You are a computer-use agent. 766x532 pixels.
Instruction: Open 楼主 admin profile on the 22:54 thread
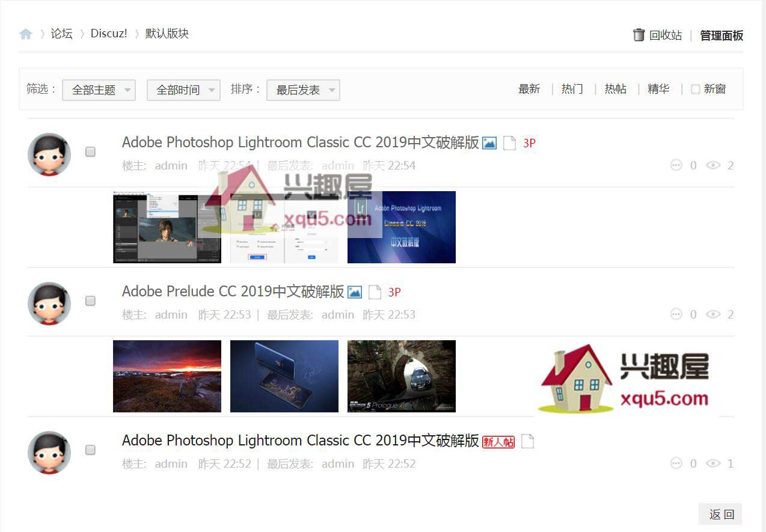coord(171,166)
